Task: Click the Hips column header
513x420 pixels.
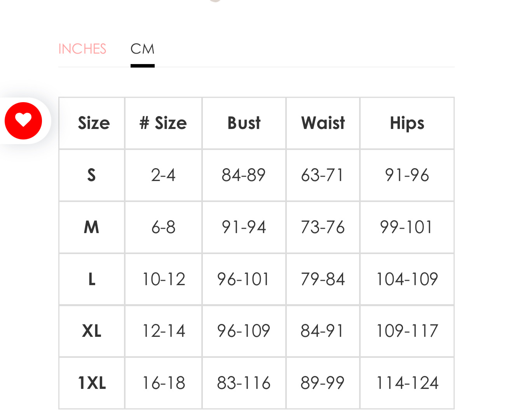Action: [407, 123]
